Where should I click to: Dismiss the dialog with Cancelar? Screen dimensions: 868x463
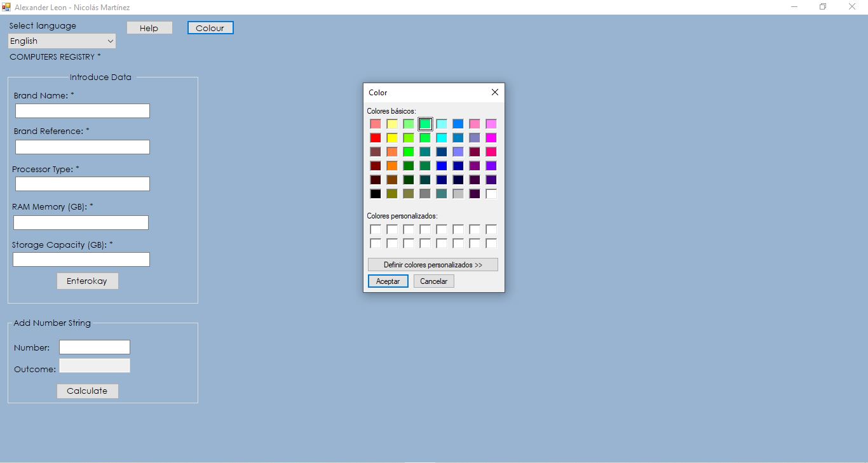pos(434,281)
